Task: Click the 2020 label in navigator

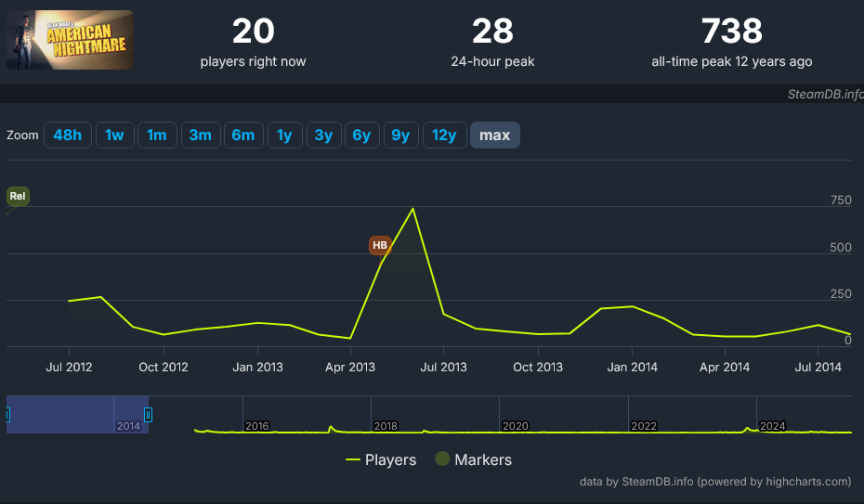Action: 516,426
